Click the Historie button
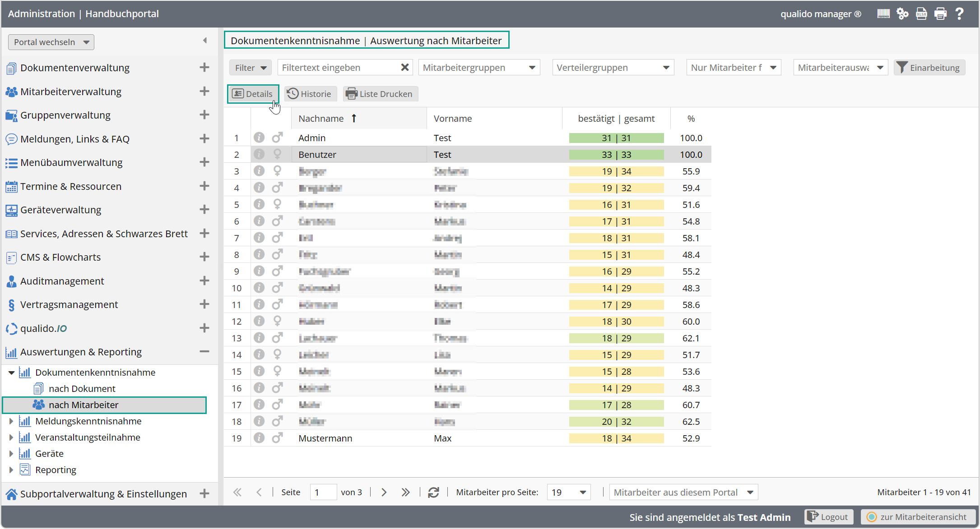 311,94
